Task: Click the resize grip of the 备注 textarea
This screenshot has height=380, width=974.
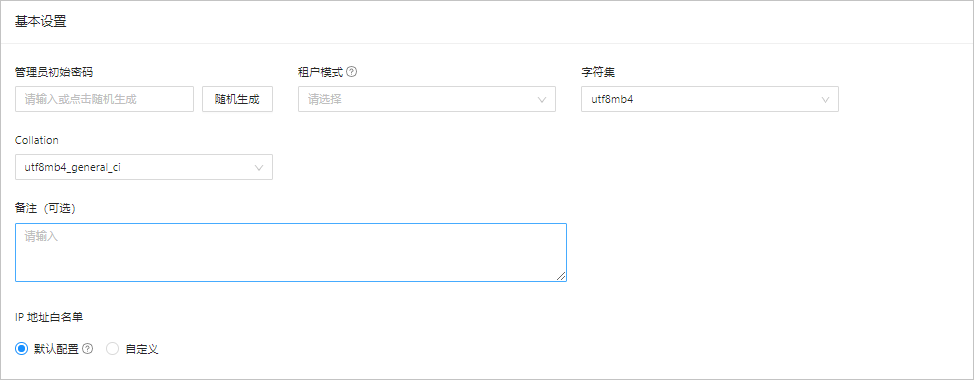Action: click(x=561, y=276)
